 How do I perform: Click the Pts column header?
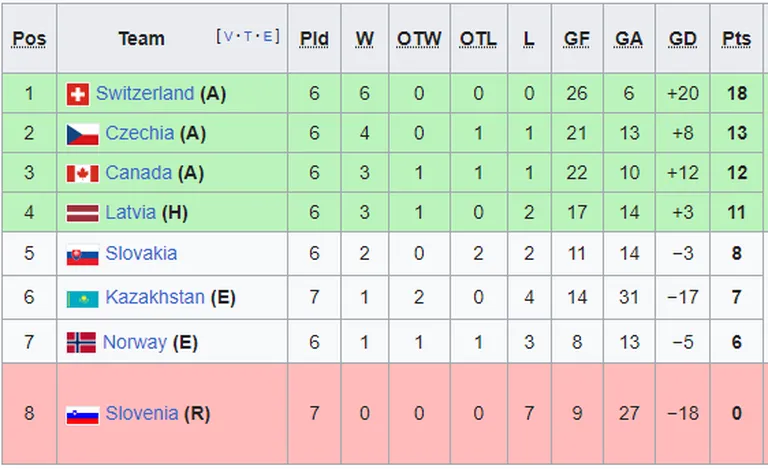tap(737, 39)
